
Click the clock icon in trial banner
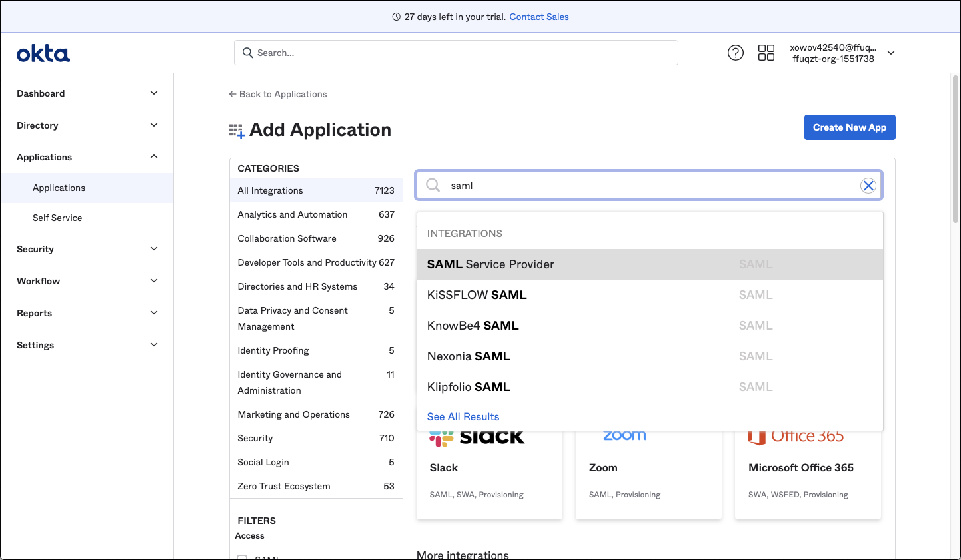[x=397, y=17]
